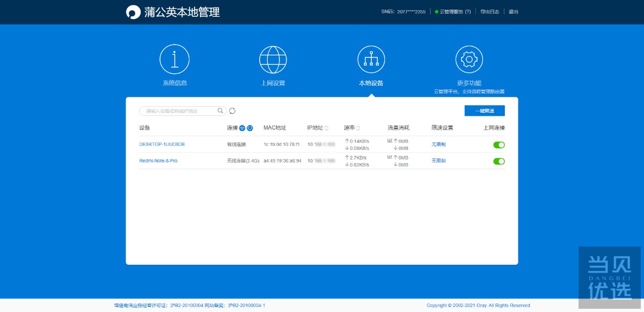This screenshot has height=312, width=644.
Task: Click the MAC地址 column header
Action: click(275, 128)
